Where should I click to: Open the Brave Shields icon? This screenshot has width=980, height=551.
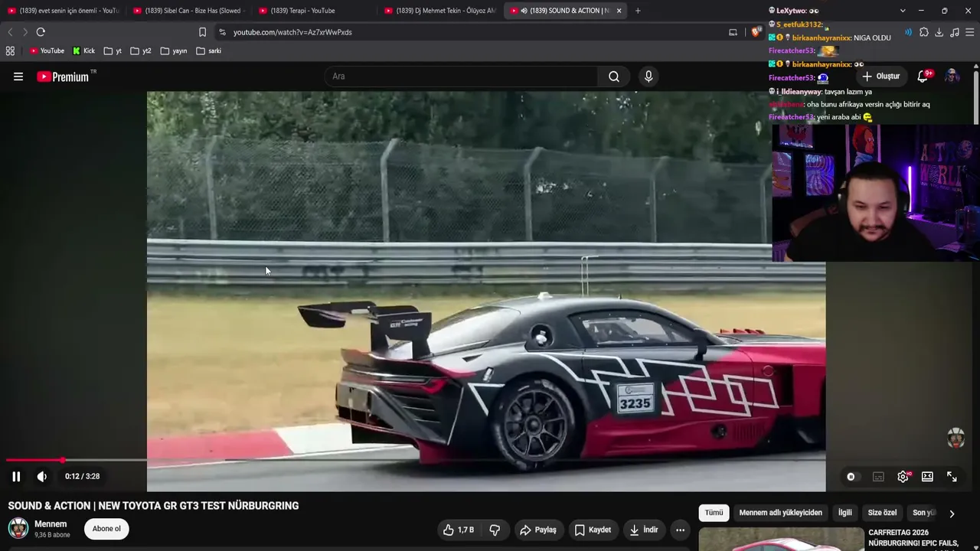(x=756, y=32)
